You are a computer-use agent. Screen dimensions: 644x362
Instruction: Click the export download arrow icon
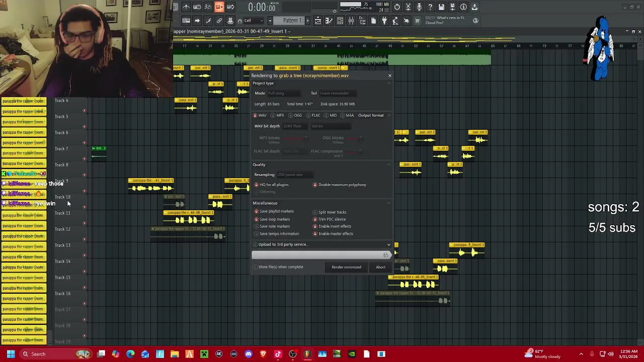coord(474,7)
